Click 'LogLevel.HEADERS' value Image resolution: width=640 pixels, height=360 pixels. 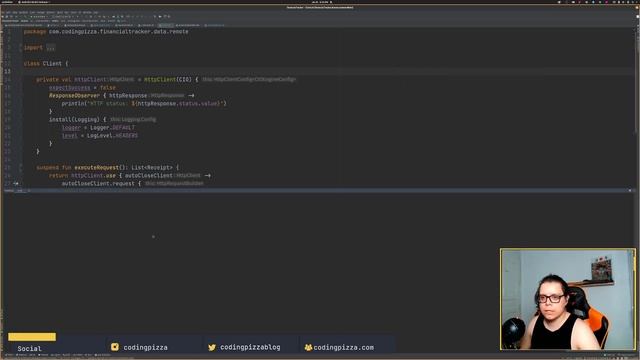(112, 136)
